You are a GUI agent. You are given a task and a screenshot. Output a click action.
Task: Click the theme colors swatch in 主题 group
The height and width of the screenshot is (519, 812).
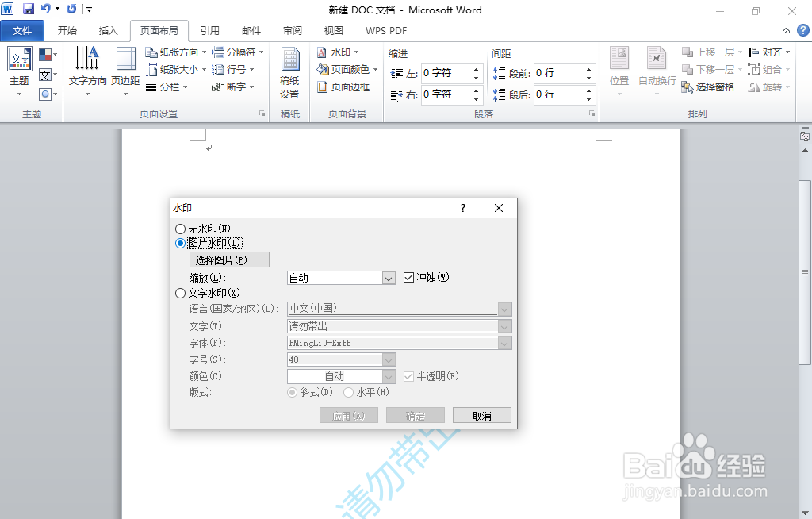click(x=46, y=54)
